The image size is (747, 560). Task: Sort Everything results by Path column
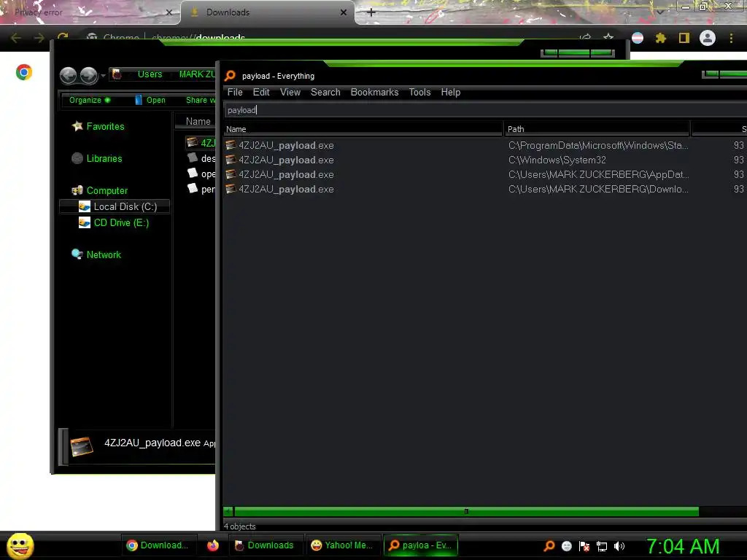click(597, 129)
